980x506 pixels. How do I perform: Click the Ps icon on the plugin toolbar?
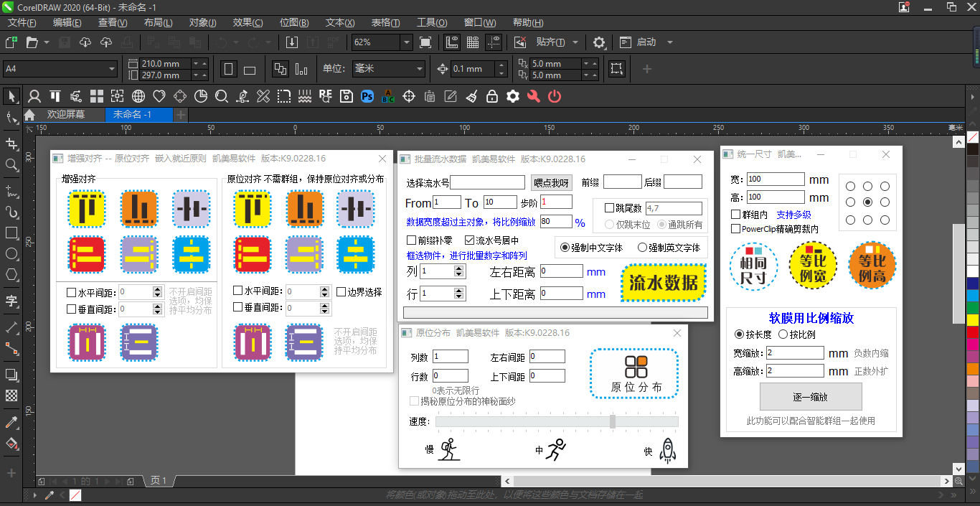367,96
